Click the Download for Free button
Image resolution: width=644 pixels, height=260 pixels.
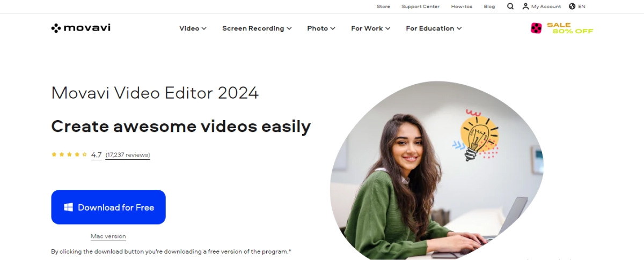[108, 207]
